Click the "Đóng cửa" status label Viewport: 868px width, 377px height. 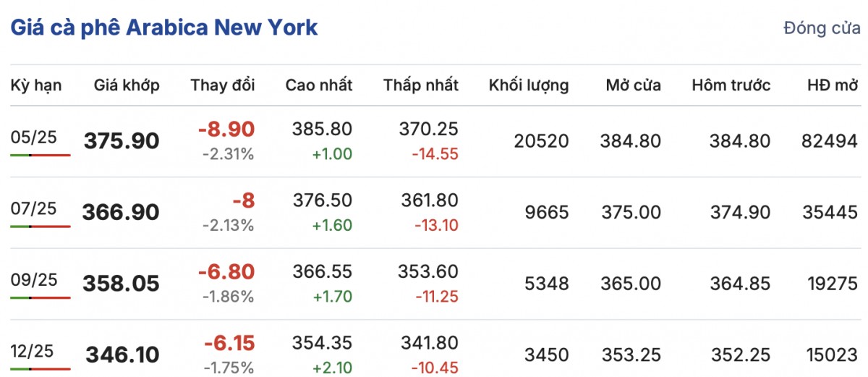(822, 28)
